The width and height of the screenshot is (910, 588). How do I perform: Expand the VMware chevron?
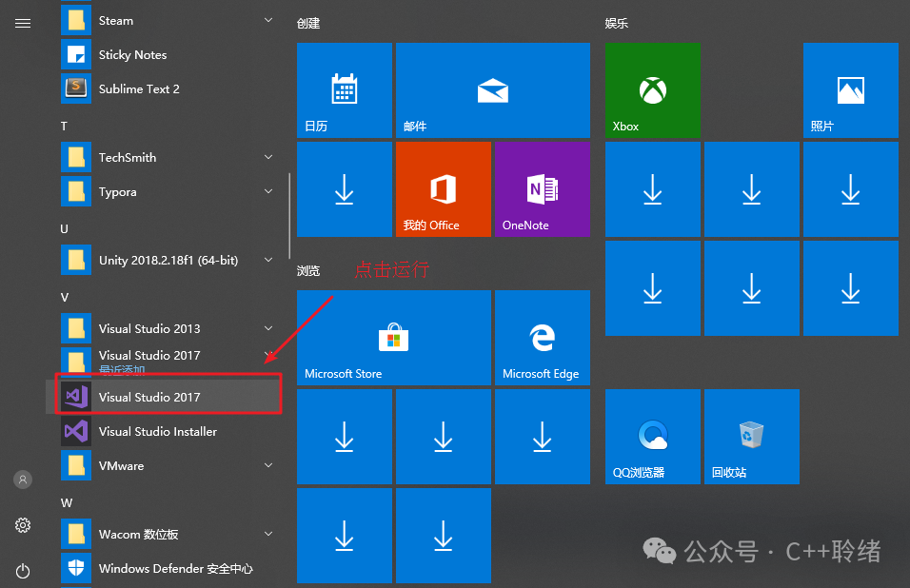268,465
